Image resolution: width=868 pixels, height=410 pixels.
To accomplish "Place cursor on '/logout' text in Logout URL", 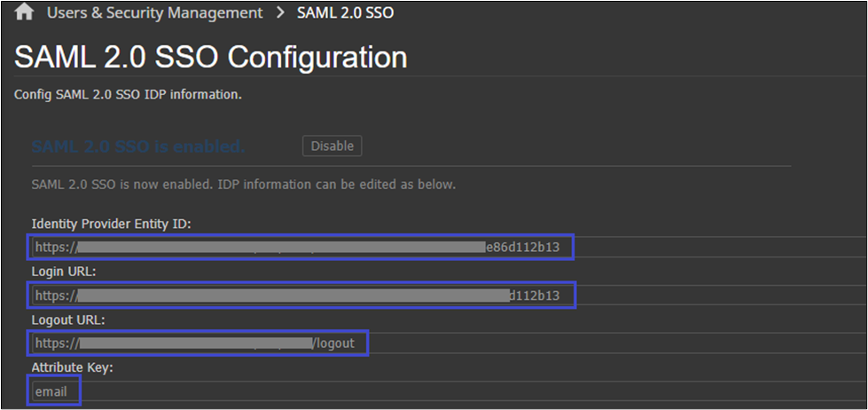I will point(334,343).
